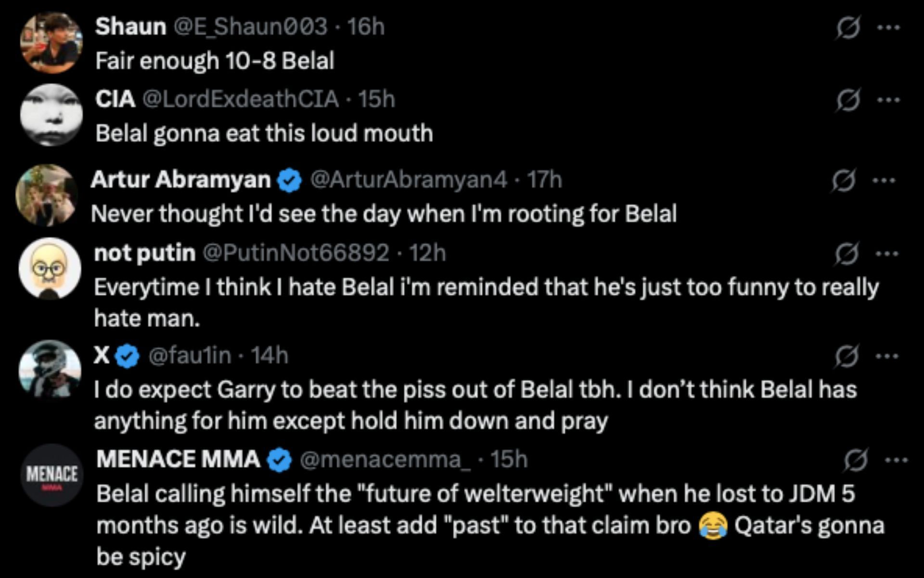The height and width of the screenshot is (578, 924).
Task: Click the MENACE MMA logo avatar
Action: [52, 475]
